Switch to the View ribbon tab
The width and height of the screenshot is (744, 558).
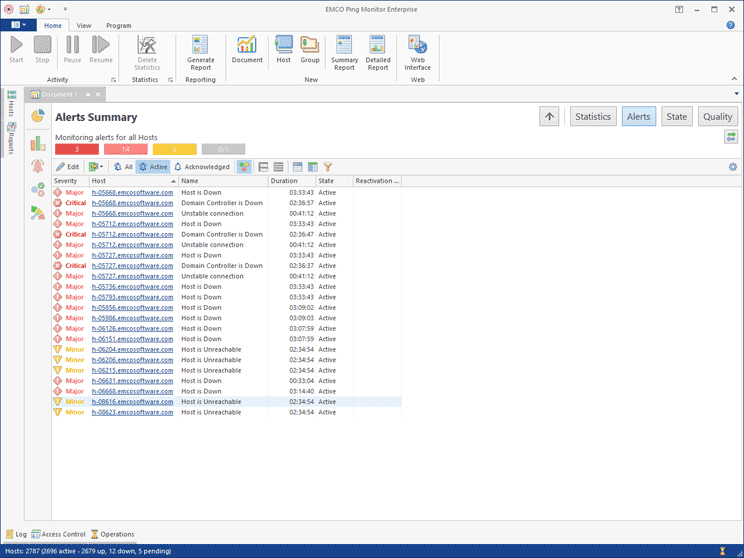click(84, 25)
